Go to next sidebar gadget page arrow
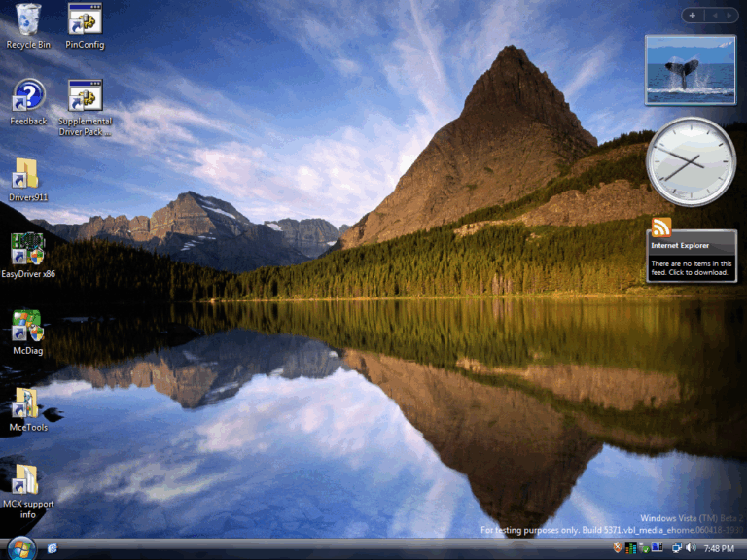747x560 pixels. point(727,15)
